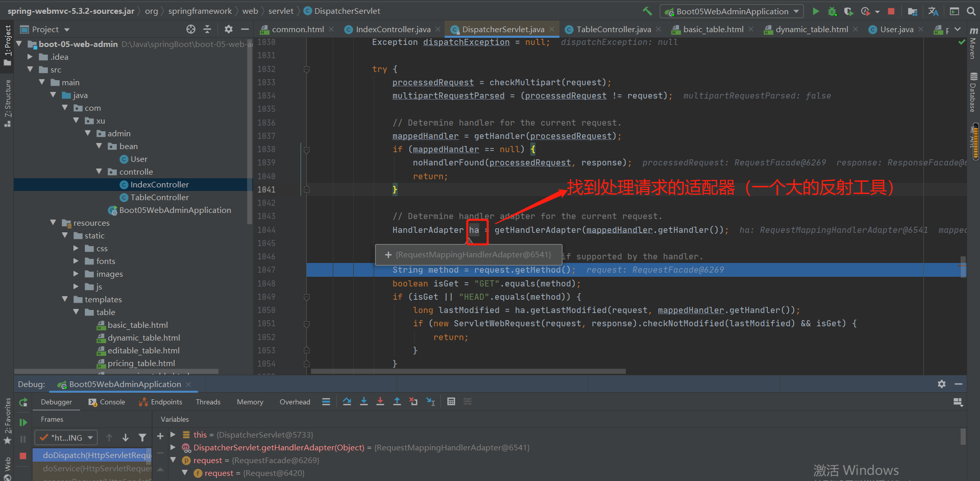Click the Step Over icon
Viewport: 980px width, 481px height.
[347, 402]
